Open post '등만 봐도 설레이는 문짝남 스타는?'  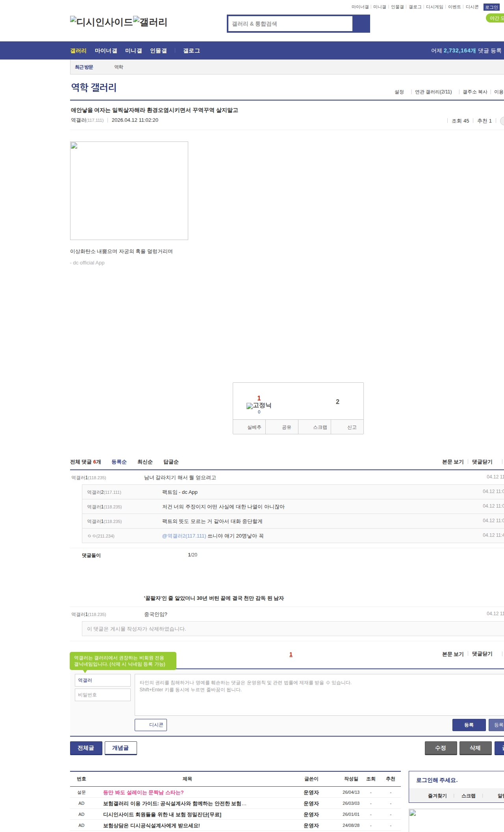(x=143, y=793)
